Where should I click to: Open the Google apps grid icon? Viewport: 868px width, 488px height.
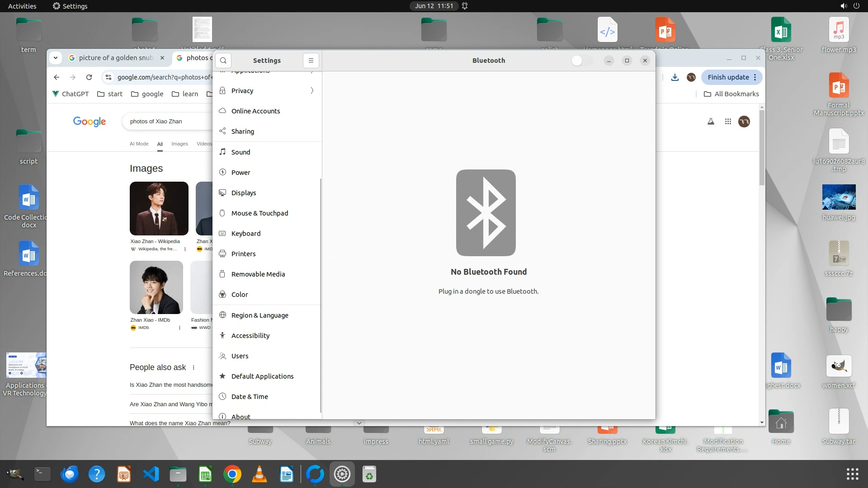(728, 122)
